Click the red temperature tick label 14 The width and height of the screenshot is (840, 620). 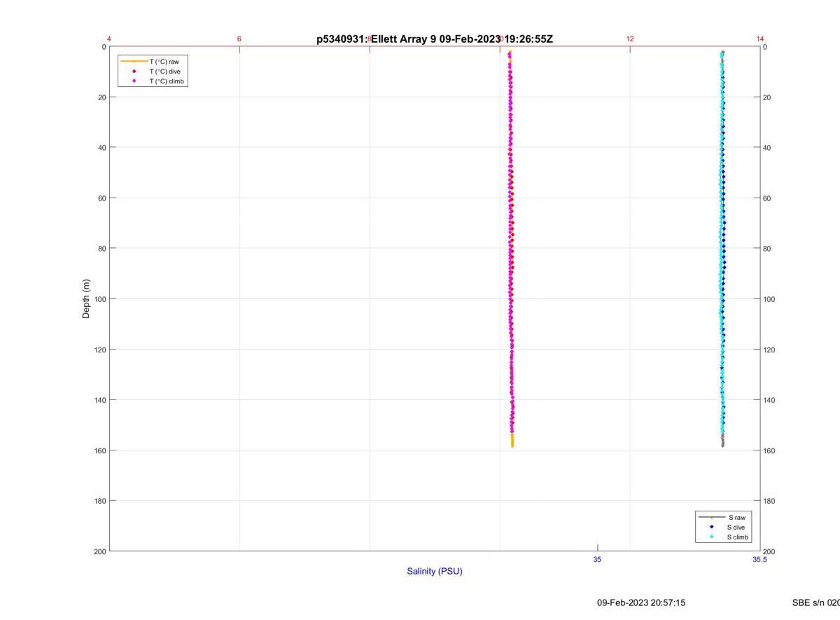click(760, 39)
